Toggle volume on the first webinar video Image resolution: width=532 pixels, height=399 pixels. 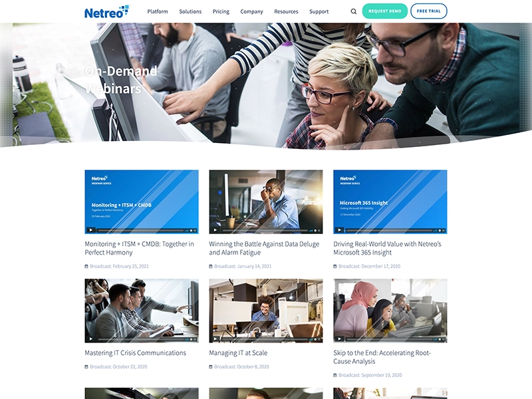(x=186, y=230)
